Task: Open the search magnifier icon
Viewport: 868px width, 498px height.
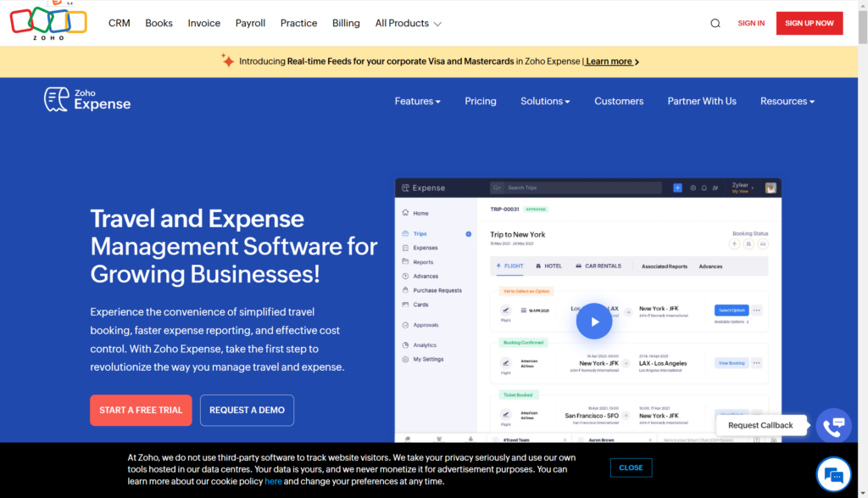Action: (715, 24)
